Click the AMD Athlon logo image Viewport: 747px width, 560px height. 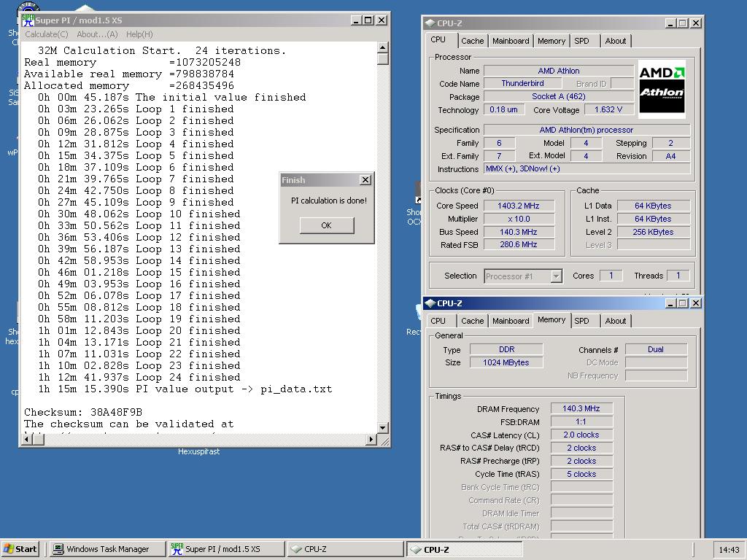[661, 88]
